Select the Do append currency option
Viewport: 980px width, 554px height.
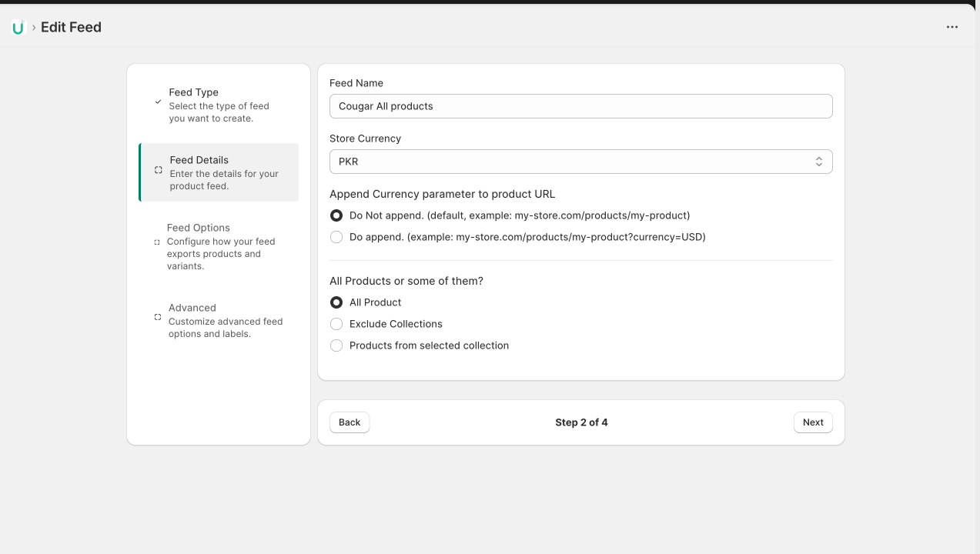[x=336, y=237]
